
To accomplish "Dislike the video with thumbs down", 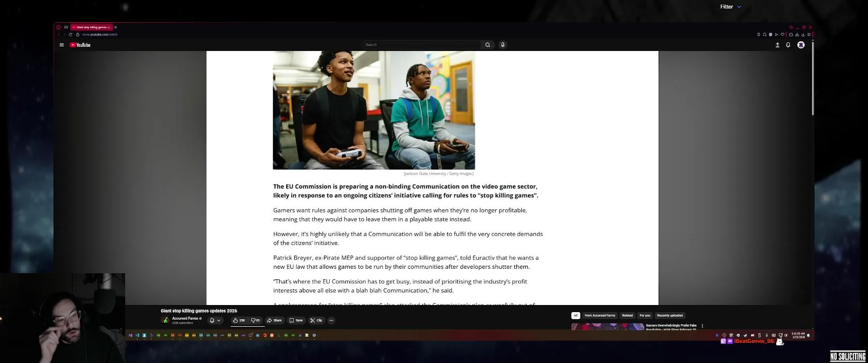I will pyautogui.click(x=255, y=320).
